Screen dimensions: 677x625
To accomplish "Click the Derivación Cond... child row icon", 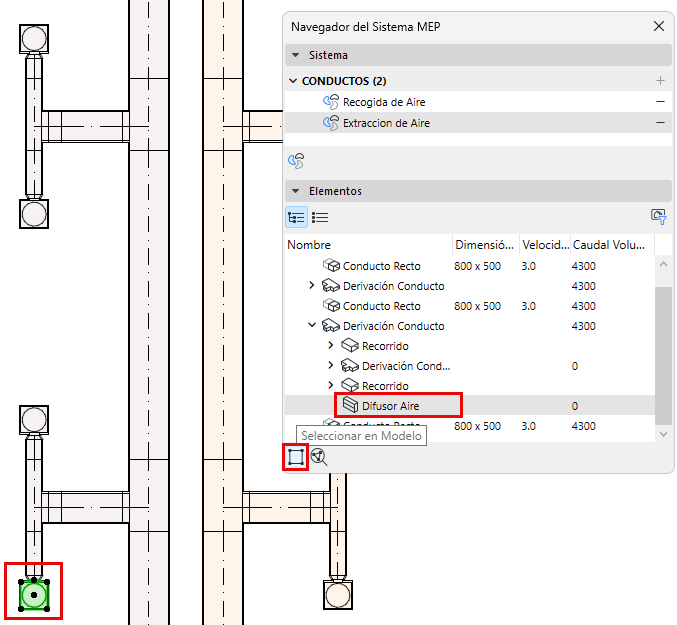I will (x=350, y=365).
